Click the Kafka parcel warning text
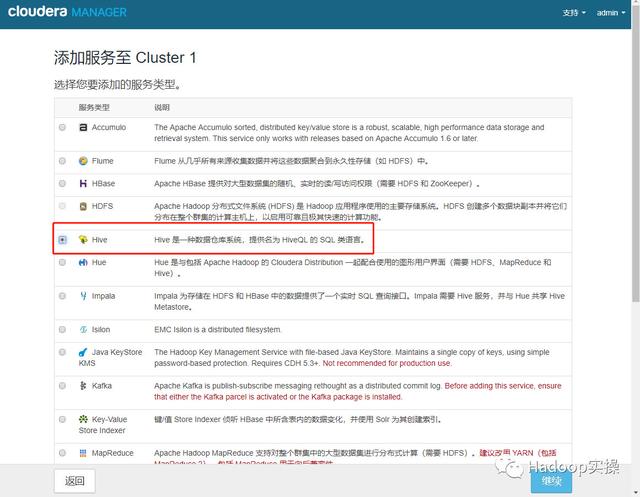The height and width of the screenshot is (497, 640). pos(358,391)
